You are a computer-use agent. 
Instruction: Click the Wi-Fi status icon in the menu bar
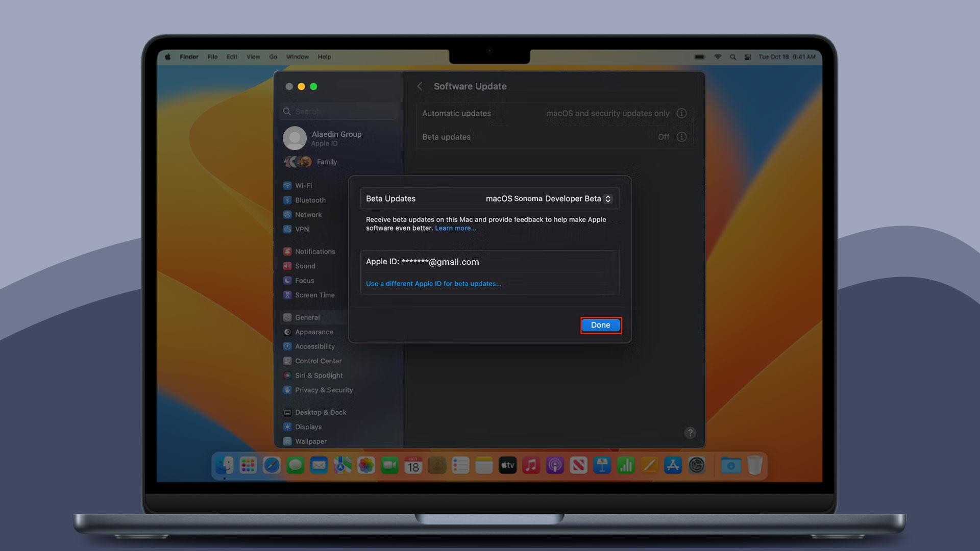point(718,57)
